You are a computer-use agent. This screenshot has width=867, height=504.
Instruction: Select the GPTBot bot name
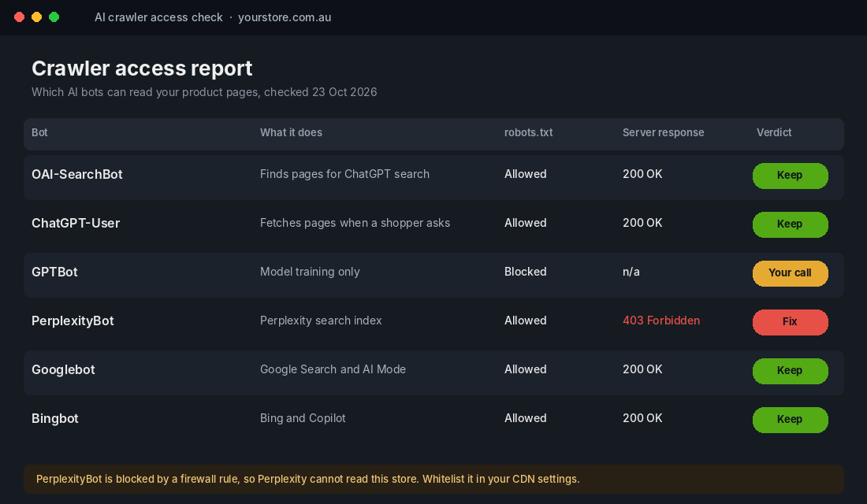[54, 272]
